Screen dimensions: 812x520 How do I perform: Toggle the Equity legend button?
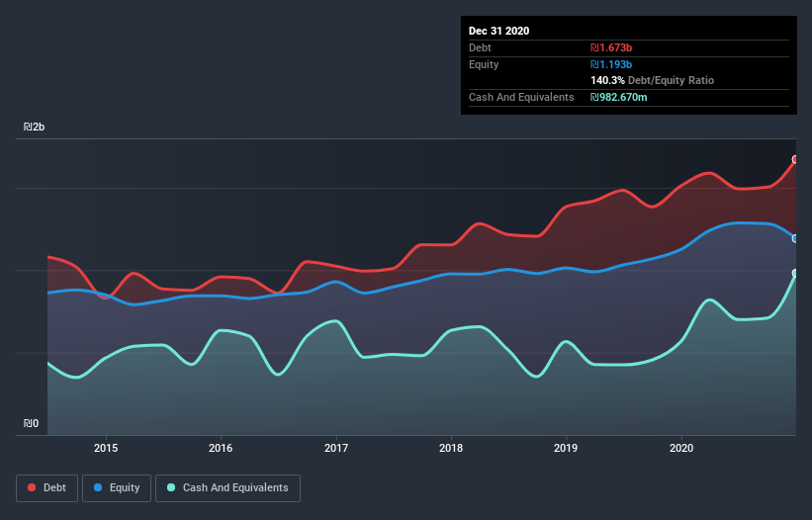click(x=117, y=488)
